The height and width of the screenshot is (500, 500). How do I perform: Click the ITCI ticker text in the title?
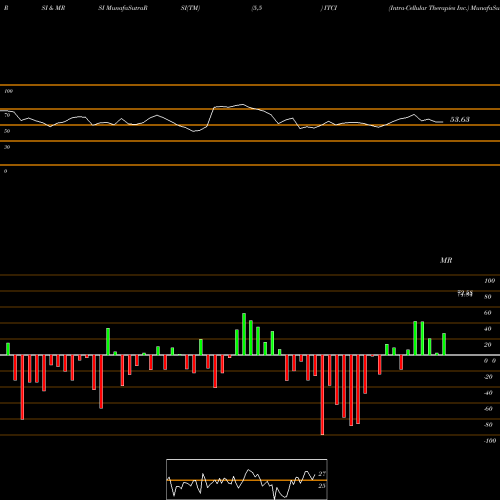(330, 8)
